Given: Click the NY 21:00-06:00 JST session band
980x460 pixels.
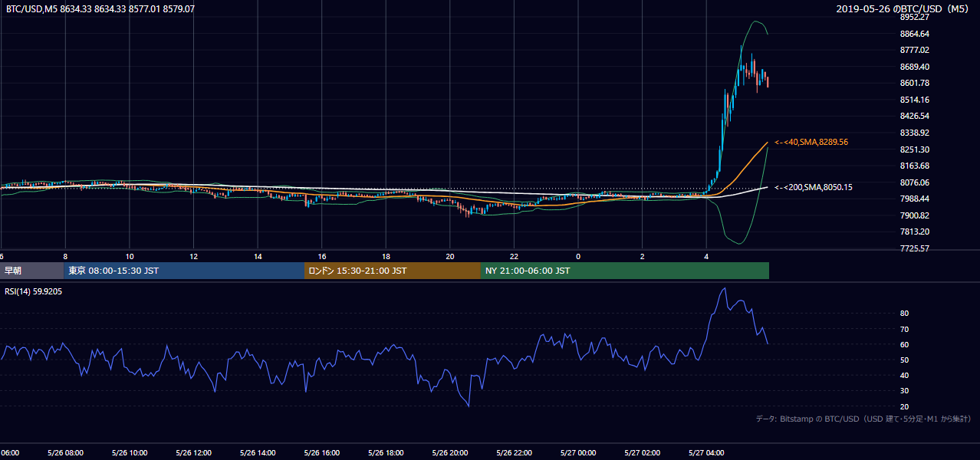Looking at the screenshot, I should click(625, 271).
